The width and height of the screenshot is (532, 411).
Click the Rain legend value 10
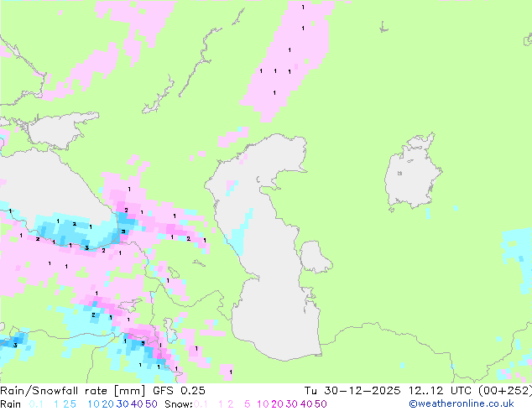coord(93,404)
